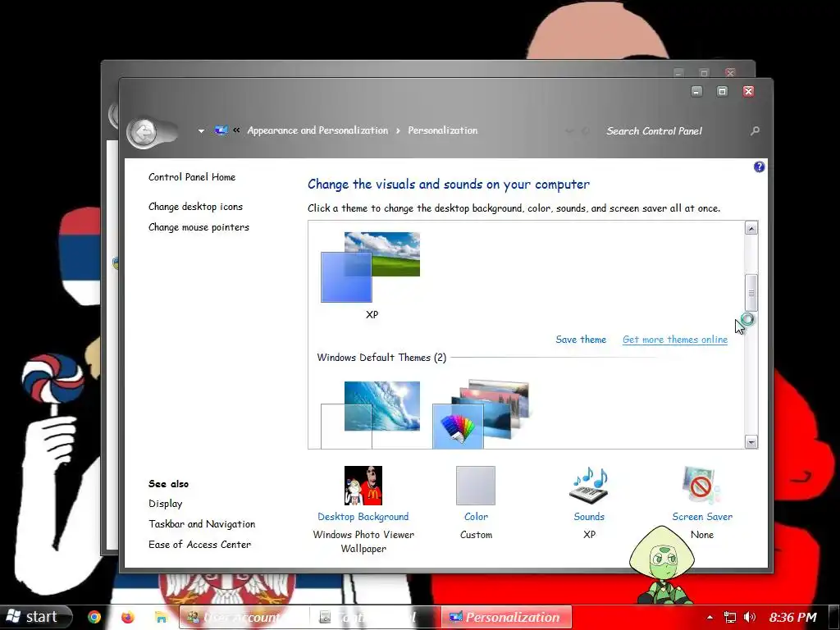Viewport: 840px width, 630px height.
Task: Open File Explorer from the taskbar
Action: click(x=161, y=617)
